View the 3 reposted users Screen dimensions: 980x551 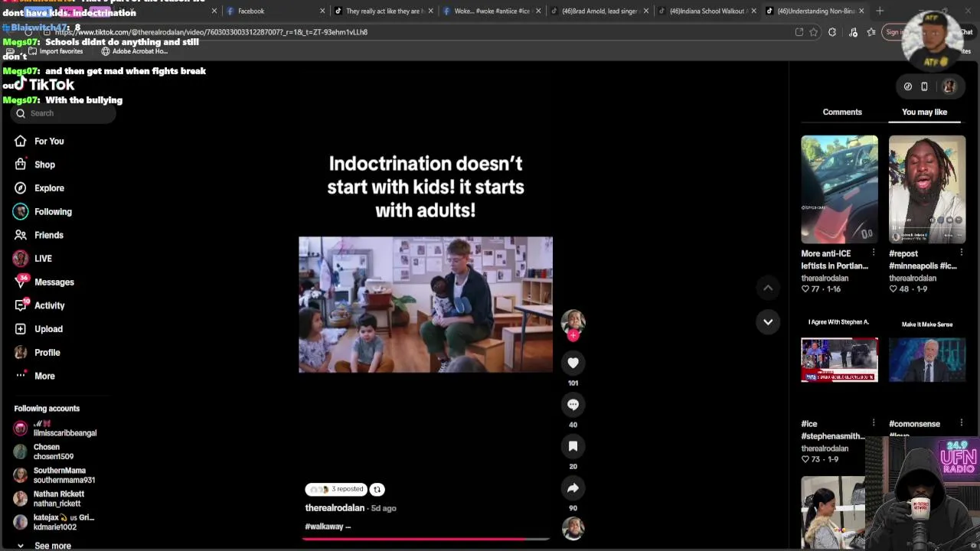coord(336,489)
